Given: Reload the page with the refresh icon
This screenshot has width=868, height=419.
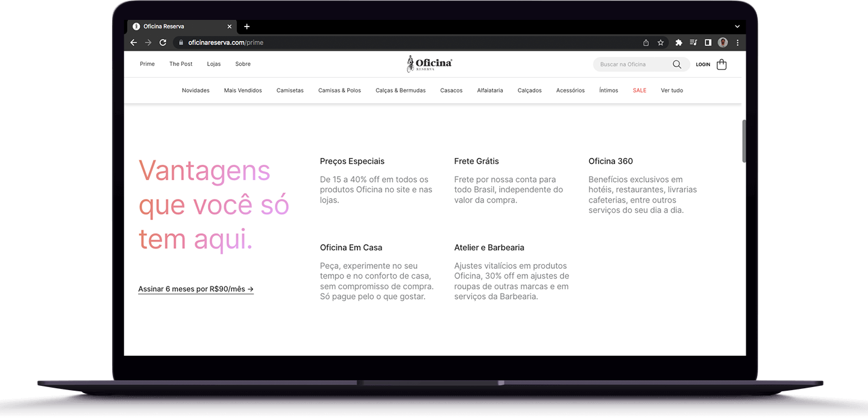Looking at the screenshot, I should 163,43.
